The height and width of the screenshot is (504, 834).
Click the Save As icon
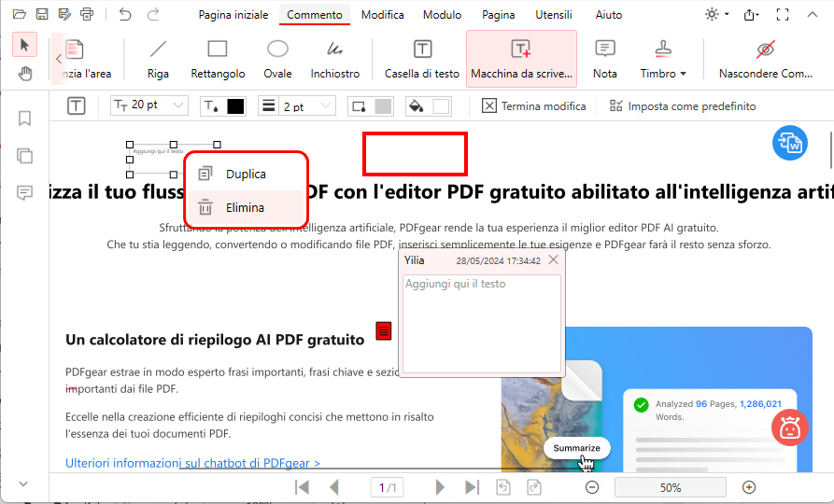[64, 14]
